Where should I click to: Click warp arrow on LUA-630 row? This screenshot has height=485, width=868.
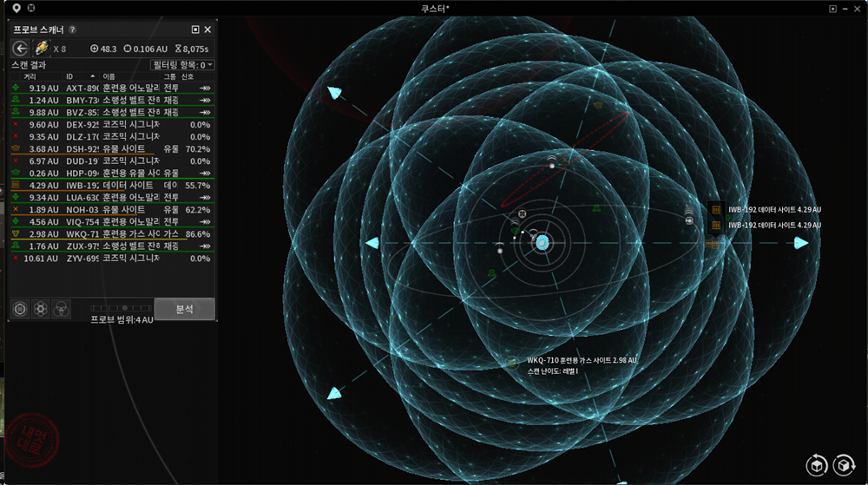[x=206, y=198]
